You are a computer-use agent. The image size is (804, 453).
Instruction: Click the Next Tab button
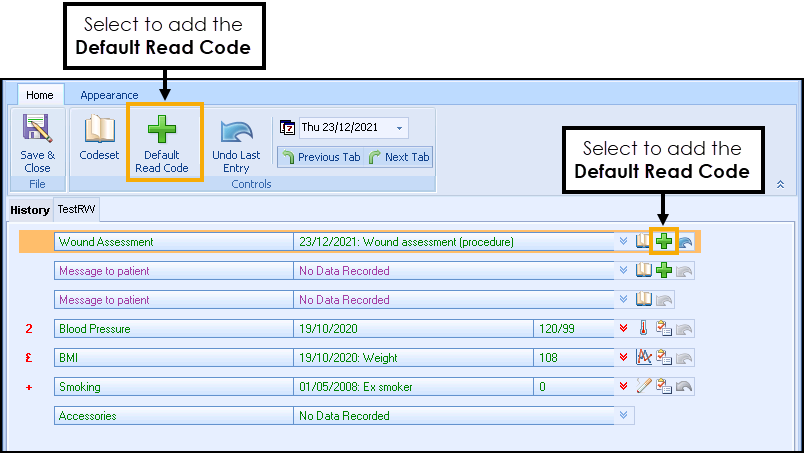click(x=399, y=157)
